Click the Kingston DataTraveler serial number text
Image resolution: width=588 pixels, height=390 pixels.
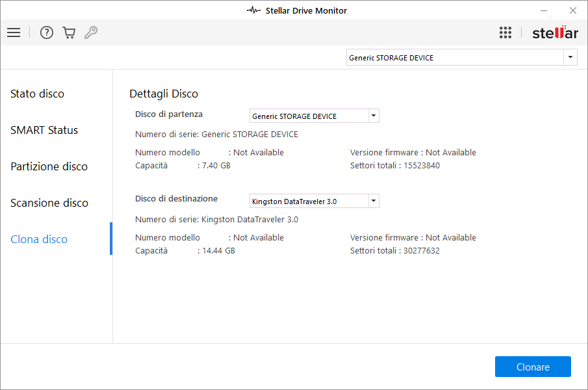click(x=216, y=220)
